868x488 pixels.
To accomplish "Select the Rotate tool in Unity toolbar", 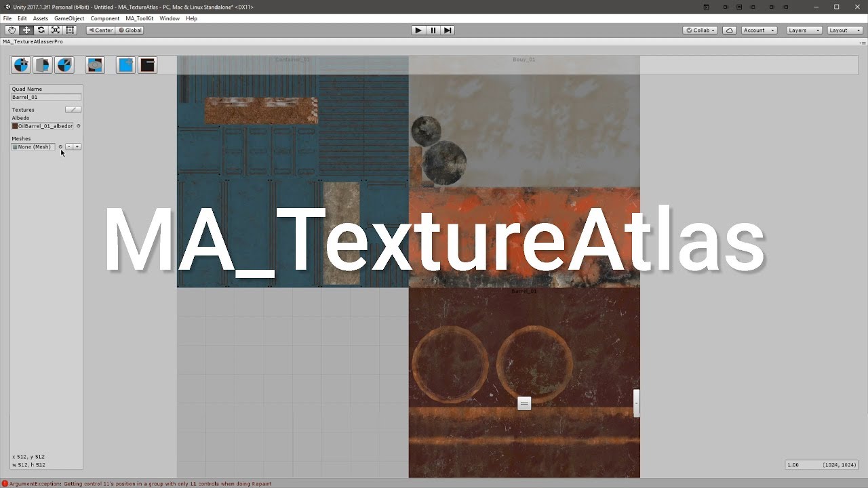I will 41,30.
